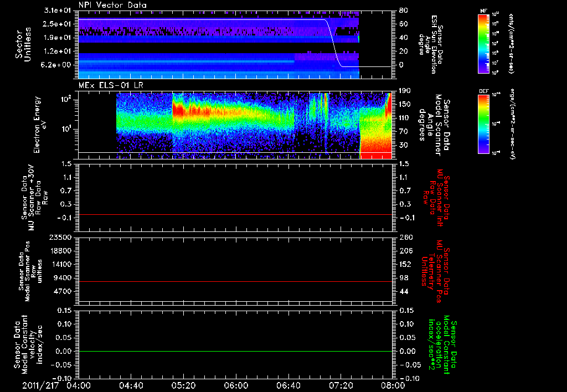567x392 pixels.
Task: Click the 190 scanner angle tick label
Action: (405, 91)
